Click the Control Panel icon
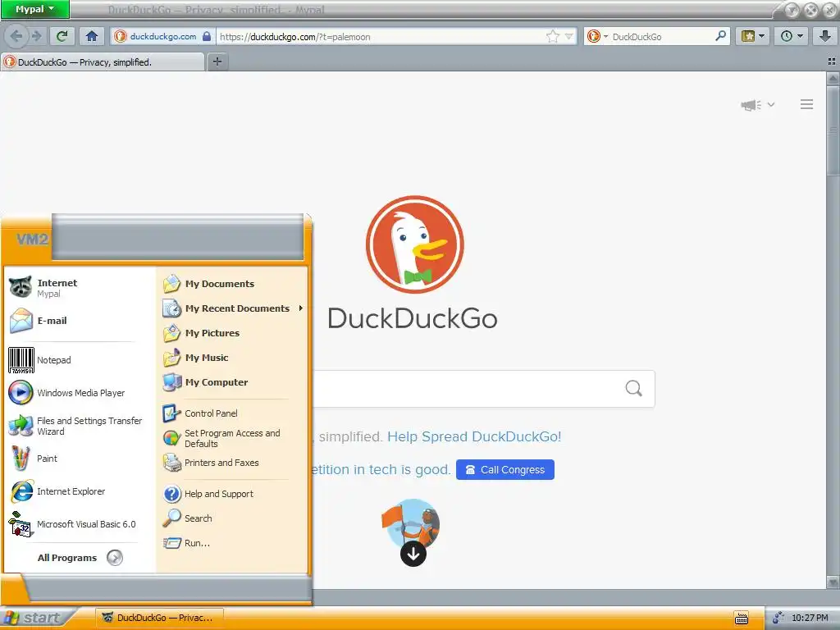The image size is (840, 630). tap(171, 413)
